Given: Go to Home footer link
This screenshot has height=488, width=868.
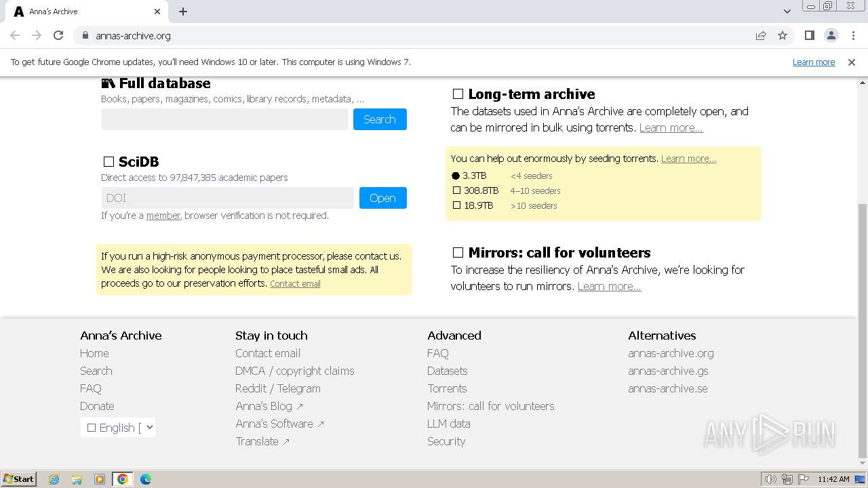Looking at the screenshot, I should [94, 353].
